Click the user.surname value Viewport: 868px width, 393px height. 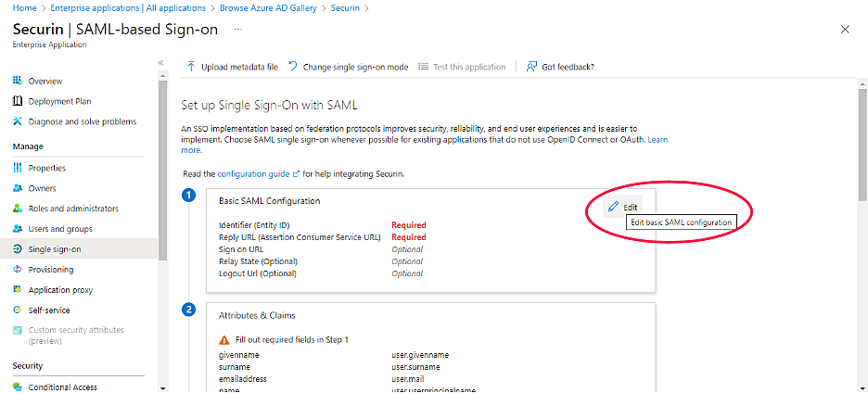[415, 367]
